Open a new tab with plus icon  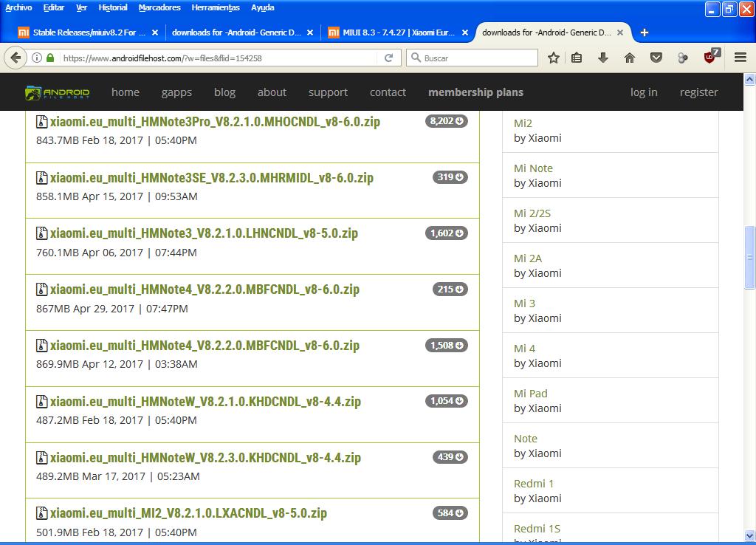(x=644, y=32)
